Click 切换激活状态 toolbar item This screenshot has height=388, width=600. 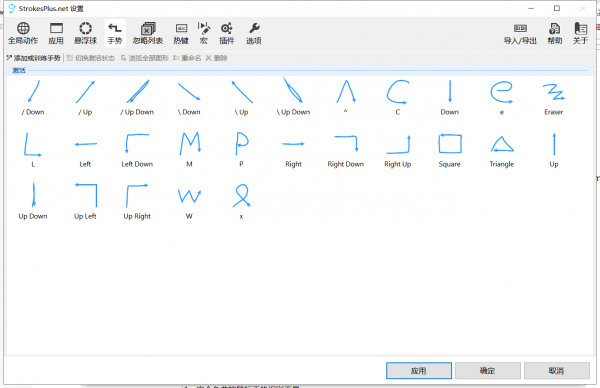point(91,58)
